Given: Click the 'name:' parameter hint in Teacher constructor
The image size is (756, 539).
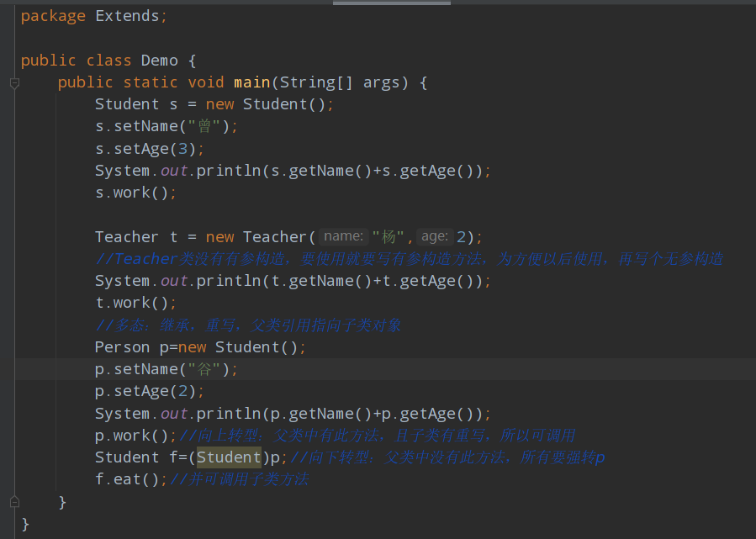Looking at the screenshot, I should pyautogui.click(x=343, y=237).
